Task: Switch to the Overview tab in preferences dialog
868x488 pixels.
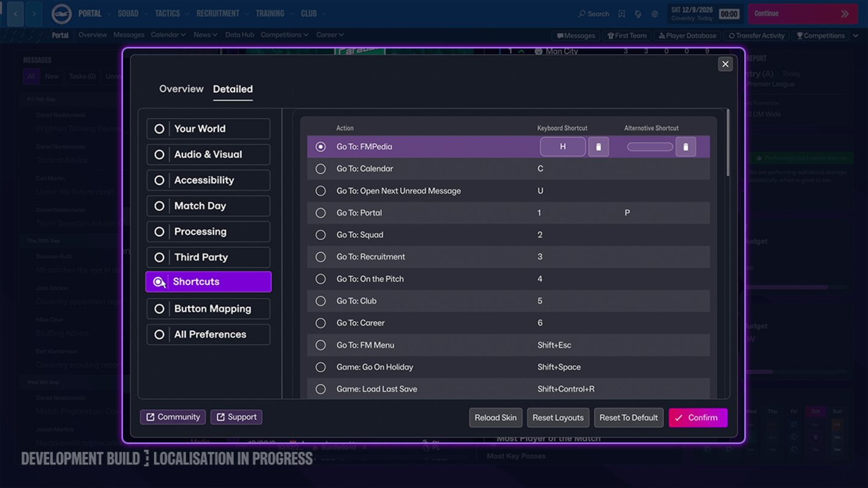Action: [181, 89]
